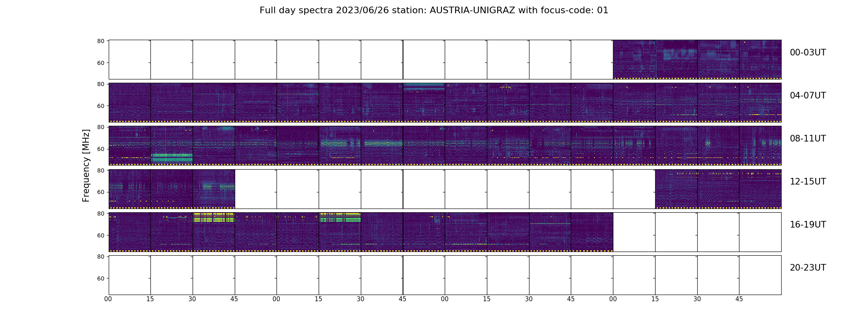
Task: Click the '60' tick of the 00-03UT row
Action: click(x=100, y=63)
